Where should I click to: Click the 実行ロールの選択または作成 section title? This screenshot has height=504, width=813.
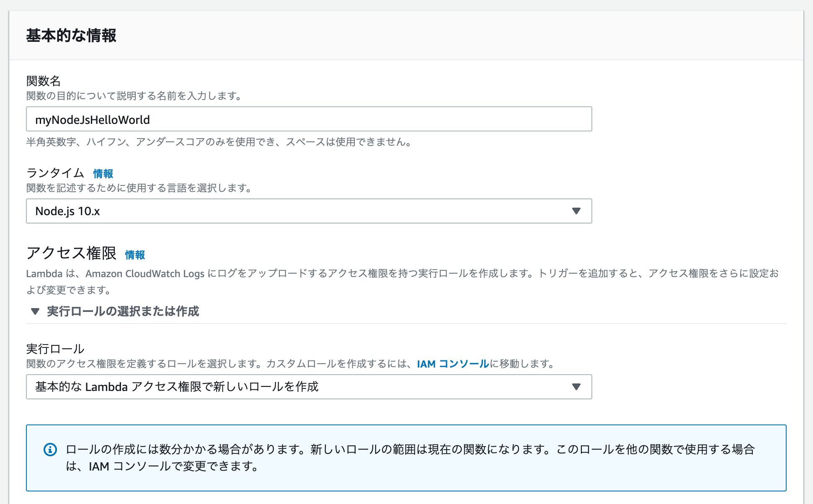tap(123, 311)
